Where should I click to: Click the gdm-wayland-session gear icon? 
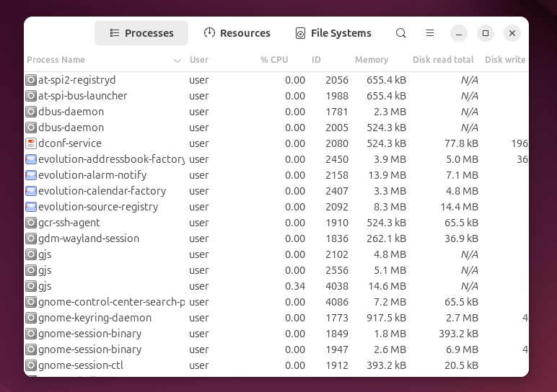(x=31, y=239)
